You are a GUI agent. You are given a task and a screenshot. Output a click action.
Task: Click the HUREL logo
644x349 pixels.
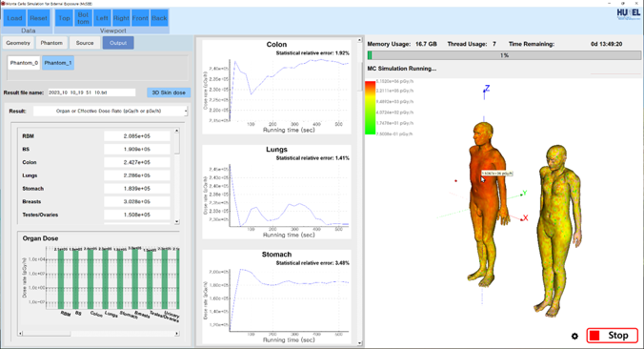[x=629, y=14]
